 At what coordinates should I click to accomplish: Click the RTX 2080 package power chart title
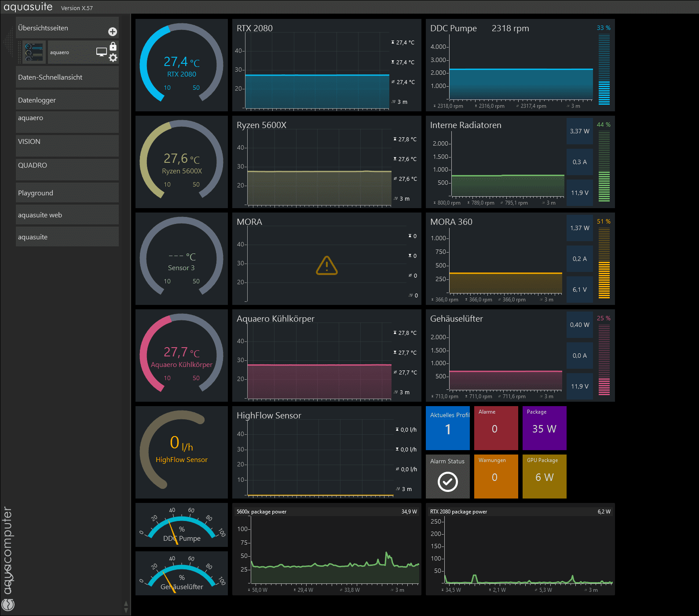458,512
